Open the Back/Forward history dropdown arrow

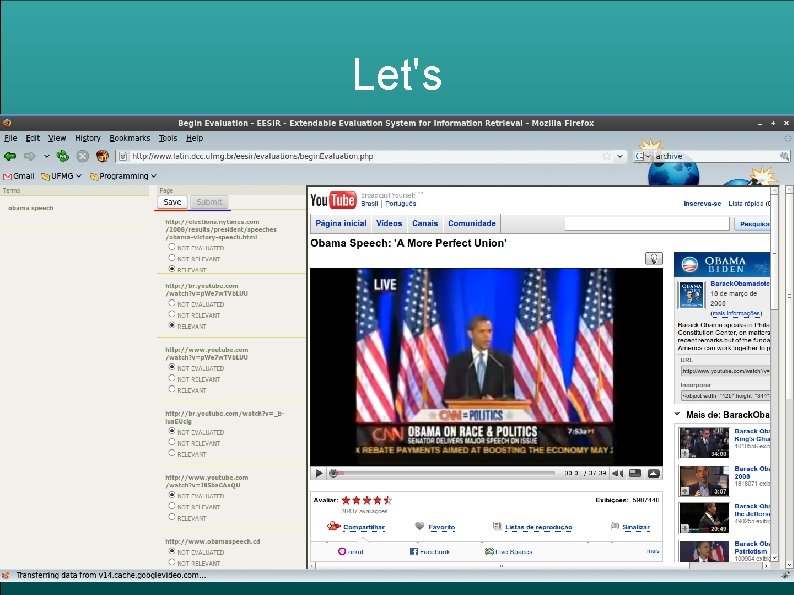point(47,156)
